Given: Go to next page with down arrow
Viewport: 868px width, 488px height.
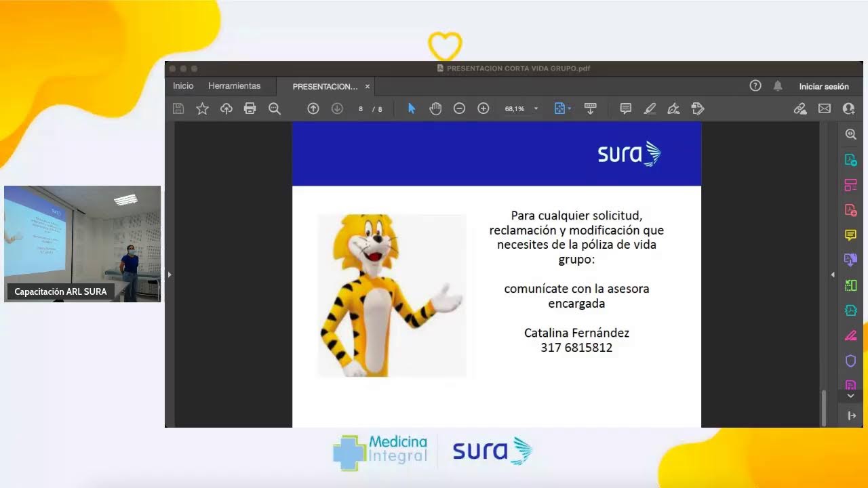Looking at the screenshot, I should point(337,108).
